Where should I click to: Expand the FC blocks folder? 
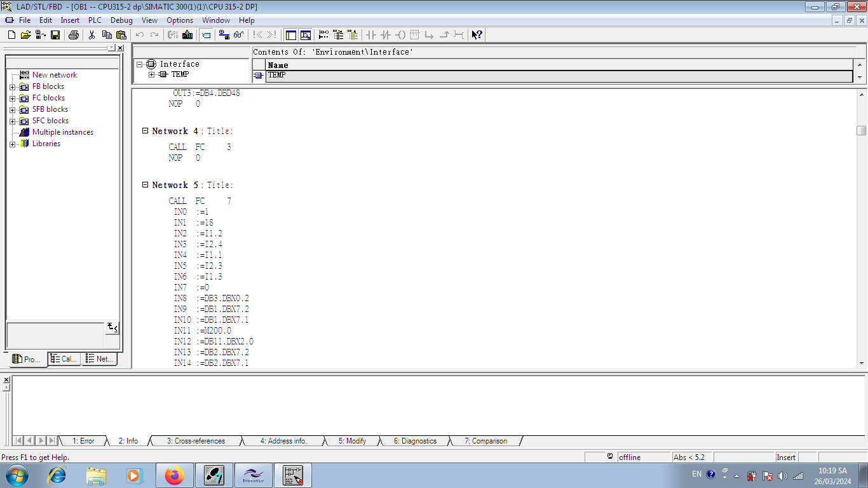pos(12,98)
